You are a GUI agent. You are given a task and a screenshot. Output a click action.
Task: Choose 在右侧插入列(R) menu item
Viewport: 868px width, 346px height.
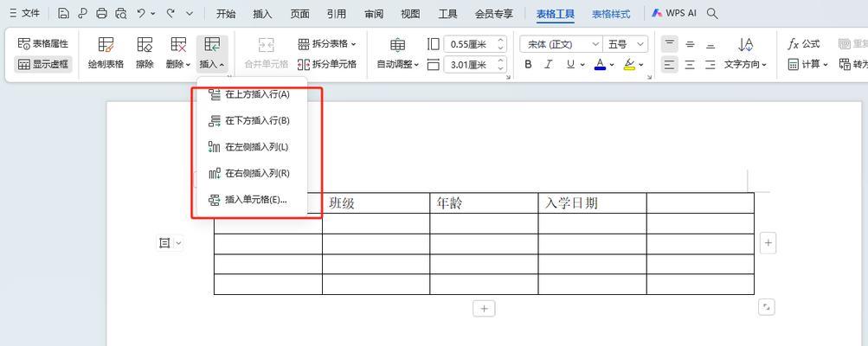[252, 173]
